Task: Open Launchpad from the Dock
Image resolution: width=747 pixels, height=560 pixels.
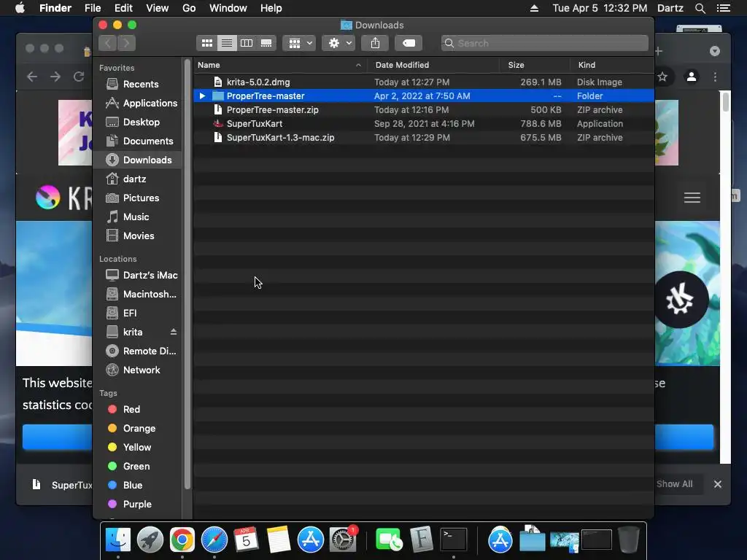Action: 150,540
